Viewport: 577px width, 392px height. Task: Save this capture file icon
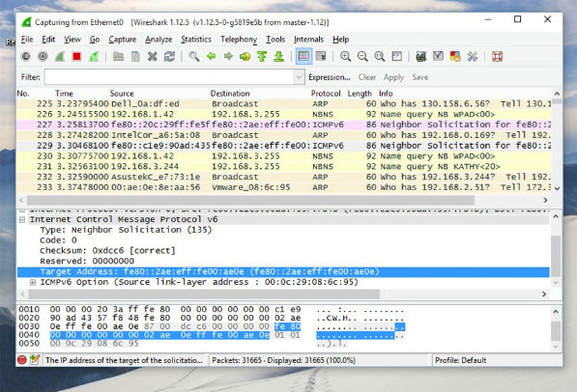click(135, 57)
